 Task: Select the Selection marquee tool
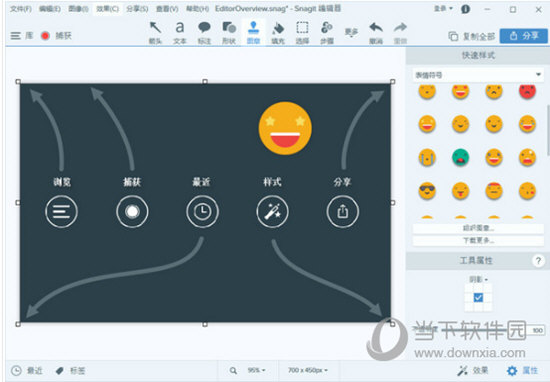coord(302,33)
